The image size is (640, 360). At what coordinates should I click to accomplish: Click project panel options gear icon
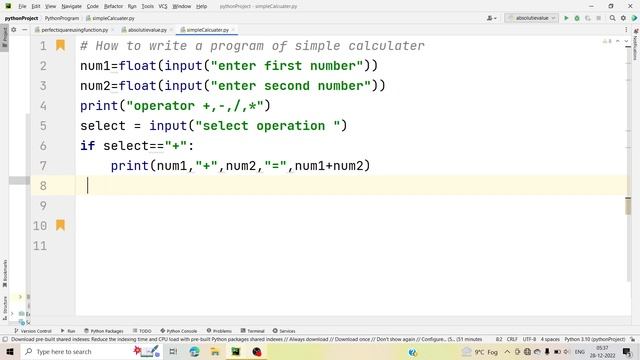pyautogui.click(x=14, y=30)
